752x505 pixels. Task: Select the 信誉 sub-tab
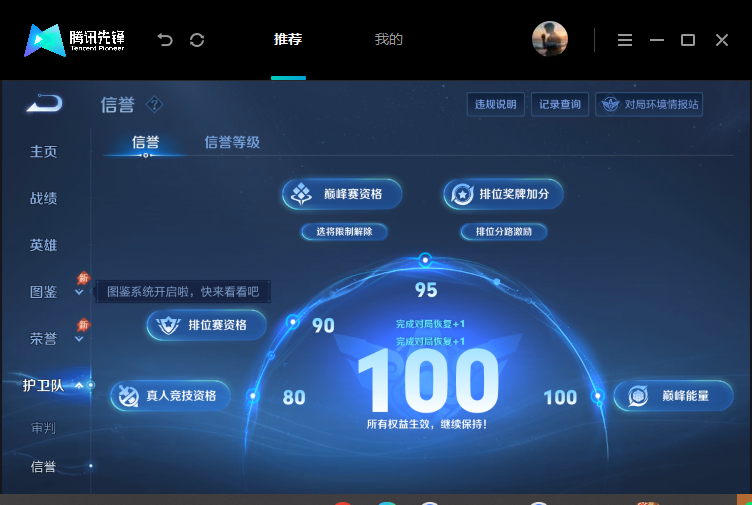[x=145, y=142]
